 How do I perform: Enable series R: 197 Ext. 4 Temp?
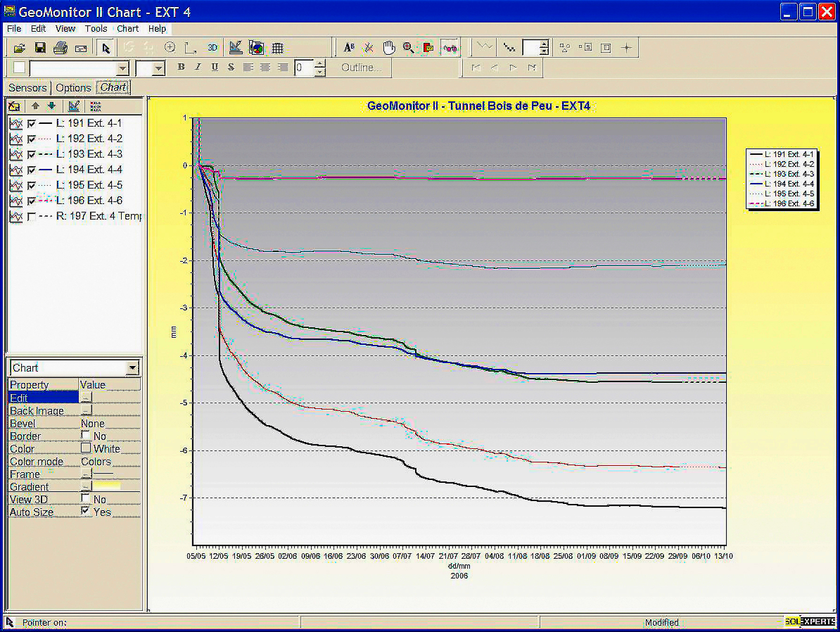[32, 217]
